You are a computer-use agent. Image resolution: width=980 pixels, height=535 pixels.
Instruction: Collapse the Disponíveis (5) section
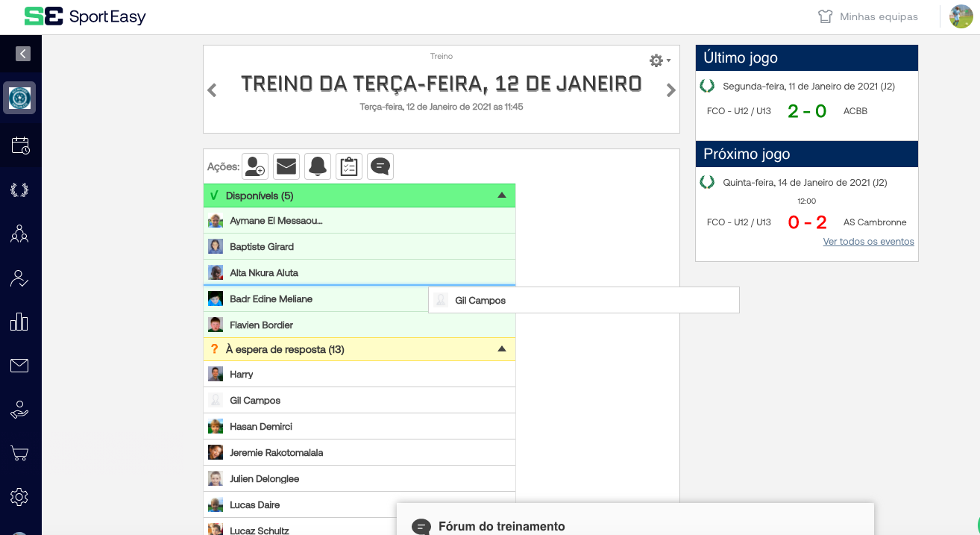(502, 195)
